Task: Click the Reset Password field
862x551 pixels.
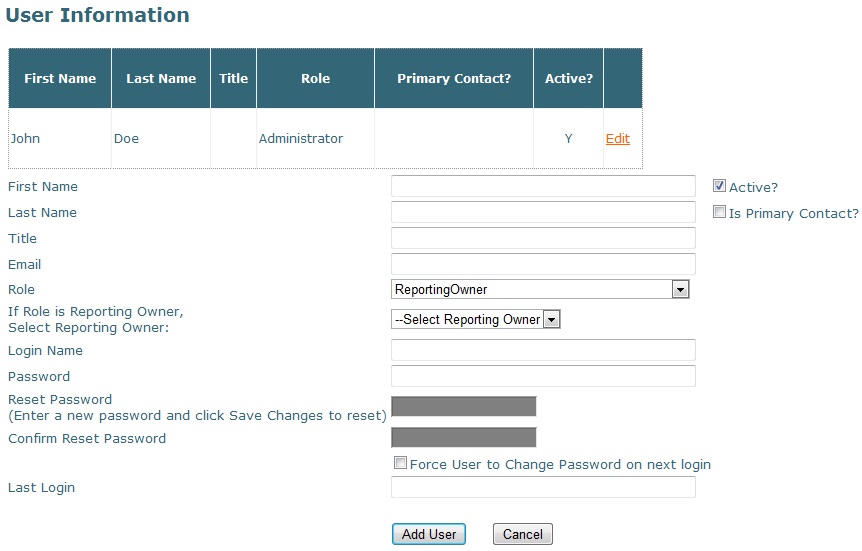Action: click(464, 406)
